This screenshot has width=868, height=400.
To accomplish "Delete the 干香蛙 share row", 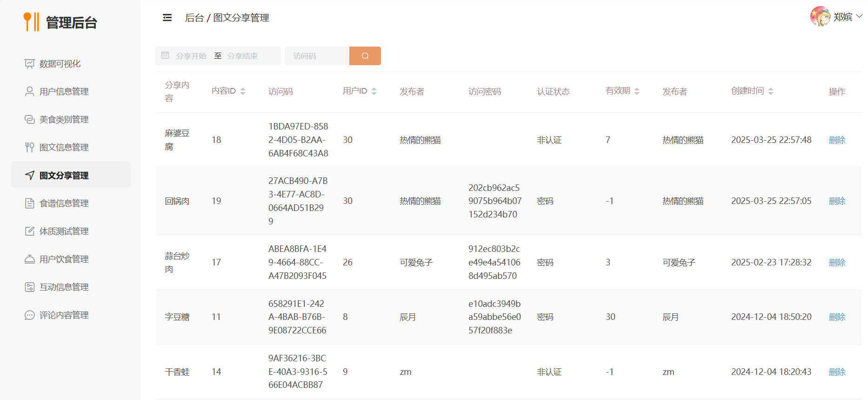I will click(x=837, y=372).
